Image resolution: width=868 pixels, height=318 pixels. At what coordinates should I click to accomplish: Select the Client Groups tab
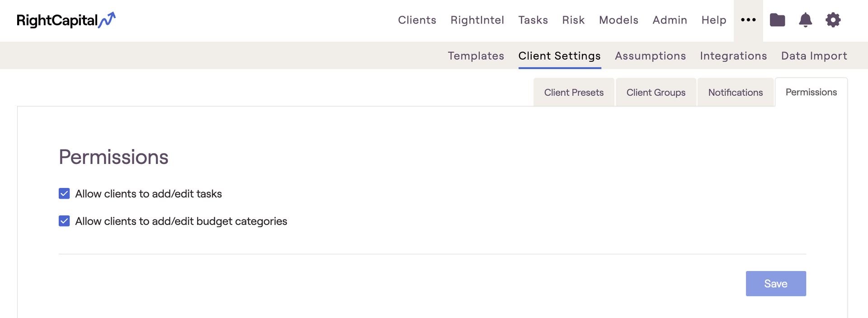click(x=656, y=93)
